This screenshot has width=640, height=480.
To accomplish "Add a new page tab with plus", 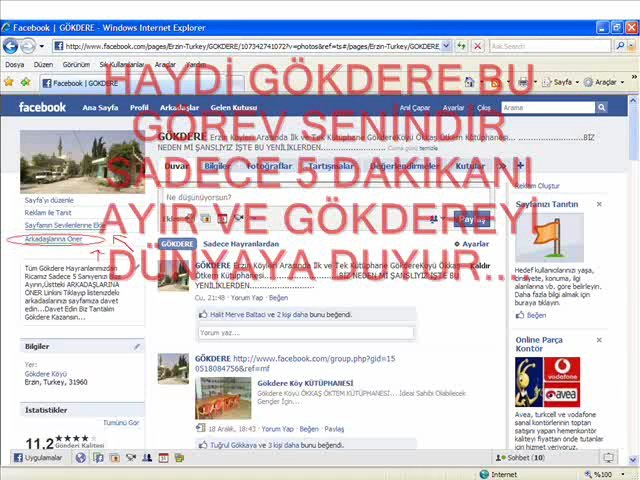I will pyautogui.click(x=520, y=165).
